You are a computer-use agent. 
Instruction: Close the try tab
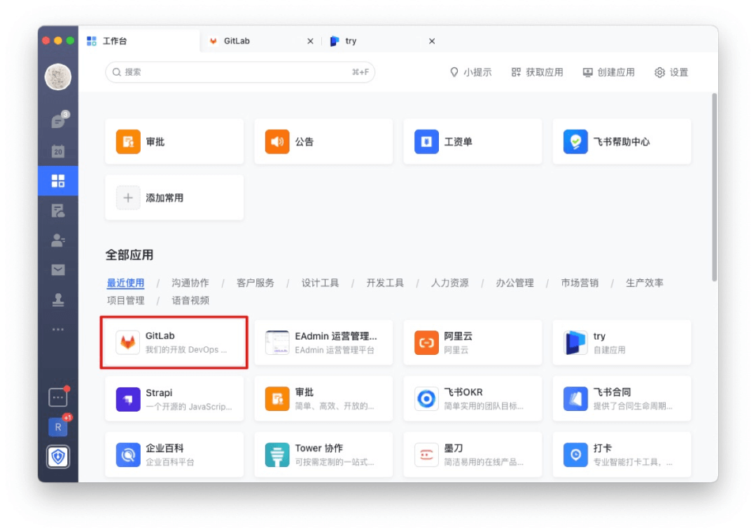432,41
